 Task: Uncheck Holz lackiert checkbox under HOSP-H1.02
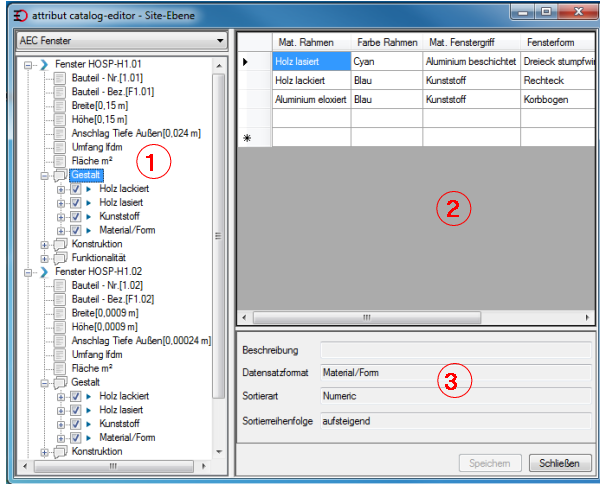pyautogui.click(x=75, y=396)
